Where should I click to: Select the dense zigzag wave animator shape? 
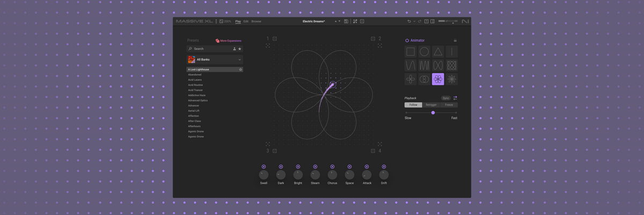point(424,66)
